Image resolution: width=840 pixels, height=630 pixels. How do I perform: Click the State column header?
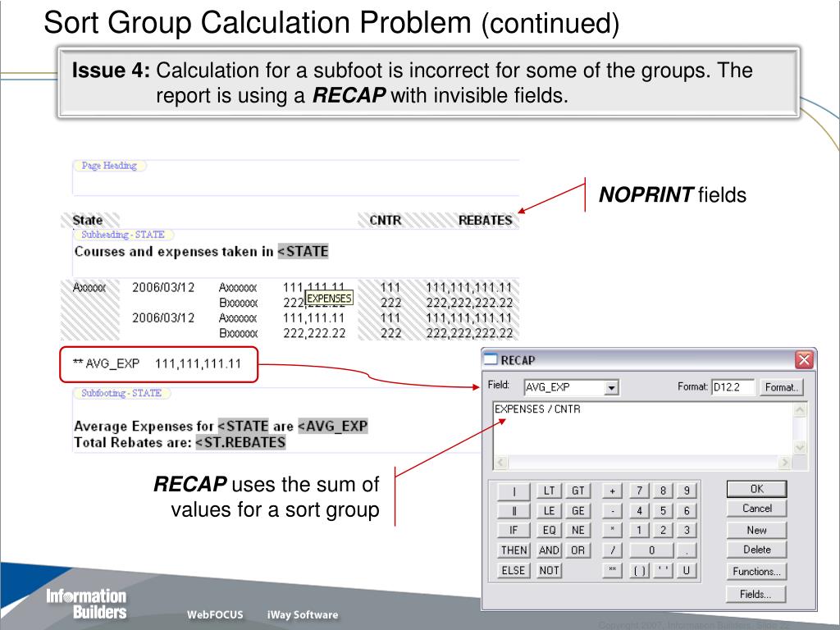87,220
